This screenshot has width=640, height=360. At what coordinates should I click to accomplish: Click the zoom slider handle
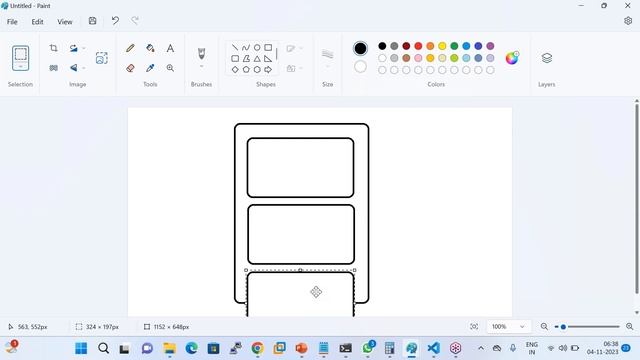click(x=563, y=327)
